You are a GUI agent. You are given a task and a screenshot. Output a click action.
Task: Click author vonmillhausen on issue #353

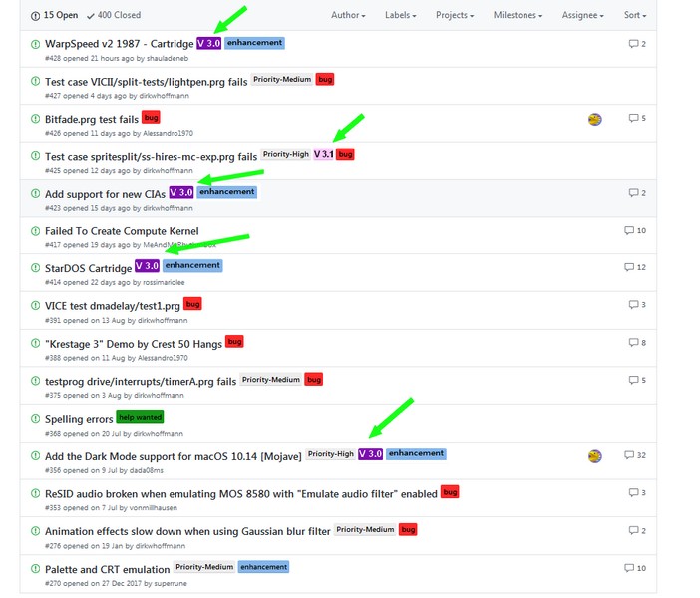click(154, 508)
